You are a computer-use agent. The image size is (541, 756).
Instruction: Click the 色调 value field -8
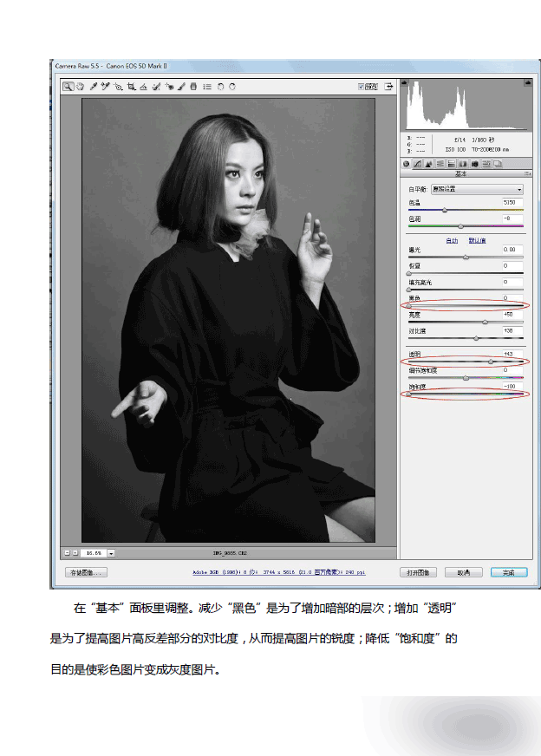[512, 218]
